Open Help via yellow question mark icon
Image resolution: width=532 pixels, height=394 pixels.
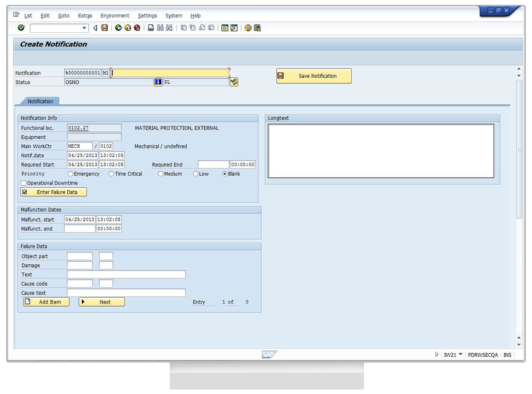[x=248, y=28]
